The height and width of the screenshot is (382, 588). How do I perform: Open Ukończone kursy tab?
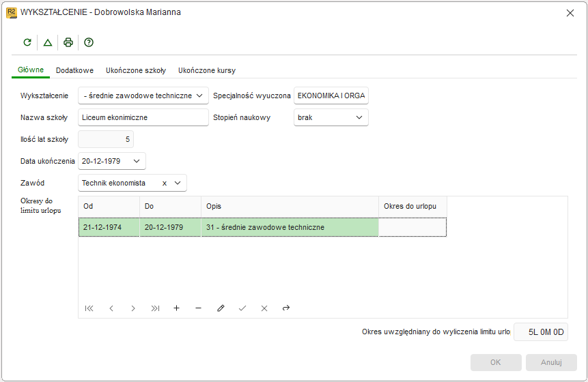coord(207,70)
